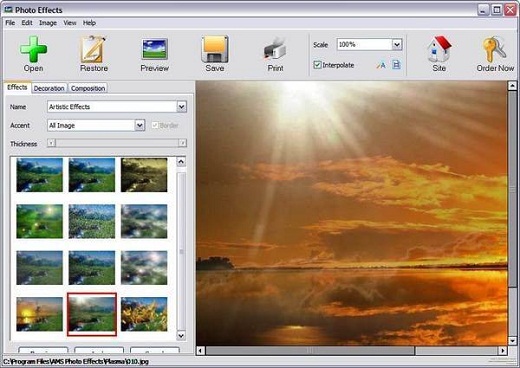This screenshot has width=520, height=368.
Task: Click the green plus Open icon
Action: (x=33, y=49)
